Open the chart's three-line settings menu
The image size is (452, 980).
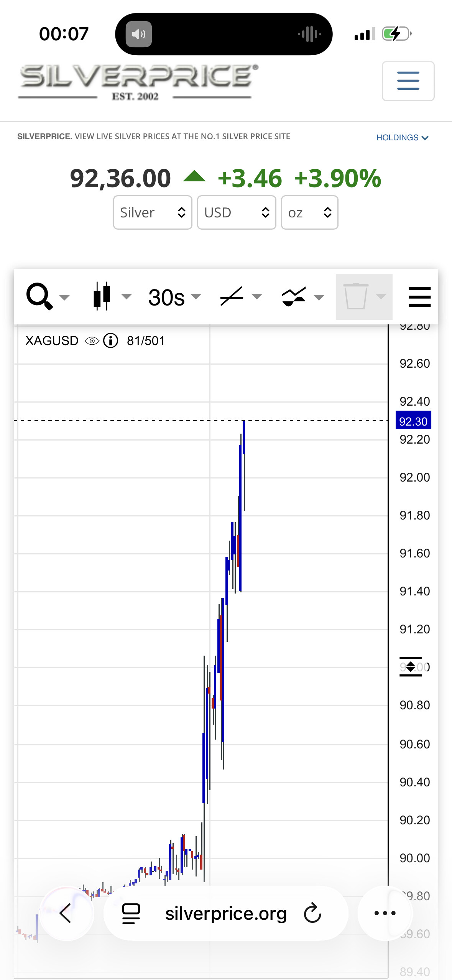coord(419,296)
